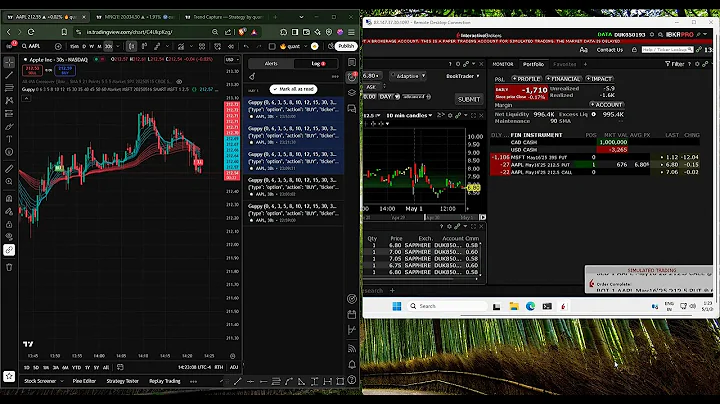Open the calendar icon in right sidebar
The width and height of the screenshot is (720, 404).
coord(352,314)
